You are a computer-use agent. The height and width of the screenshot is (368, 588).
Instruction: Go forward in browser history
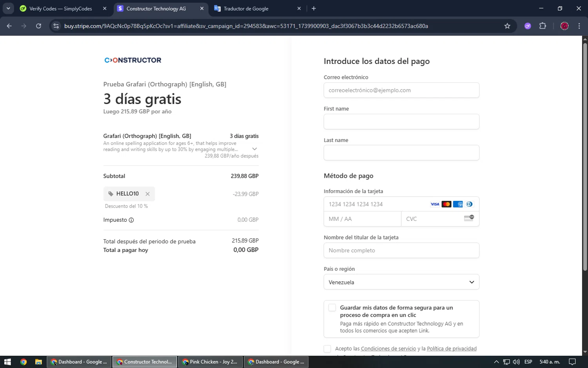[24, 26]
